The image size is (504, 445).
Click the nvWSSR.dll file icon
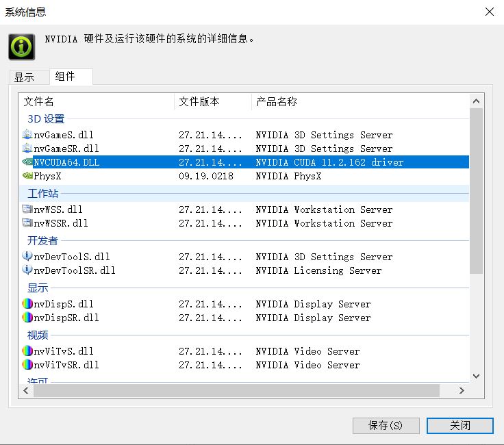coord(27,223)
